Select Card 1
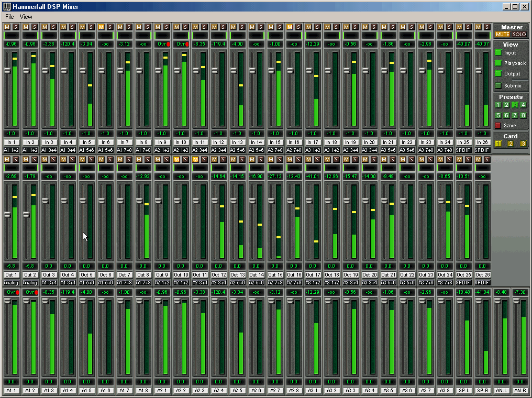The image size is (532, 398). pyautogui.click(x=498, y=143)
